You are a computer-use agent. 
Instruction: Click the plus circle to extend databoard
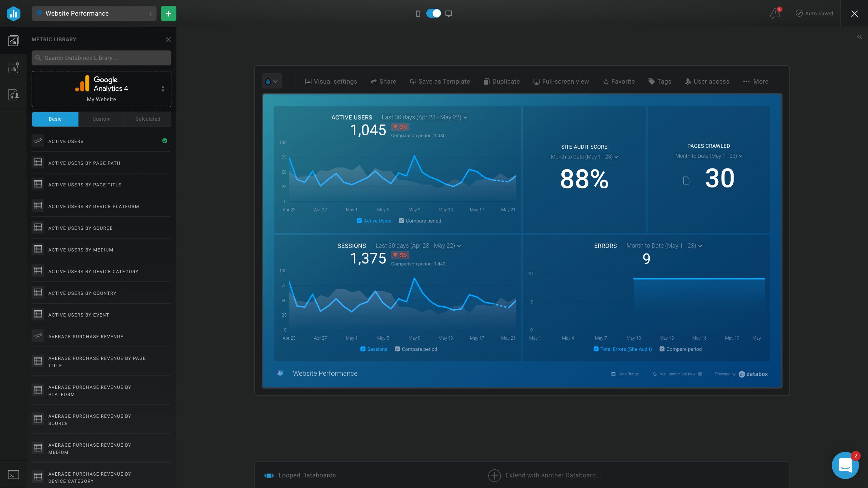pos(494,476)
